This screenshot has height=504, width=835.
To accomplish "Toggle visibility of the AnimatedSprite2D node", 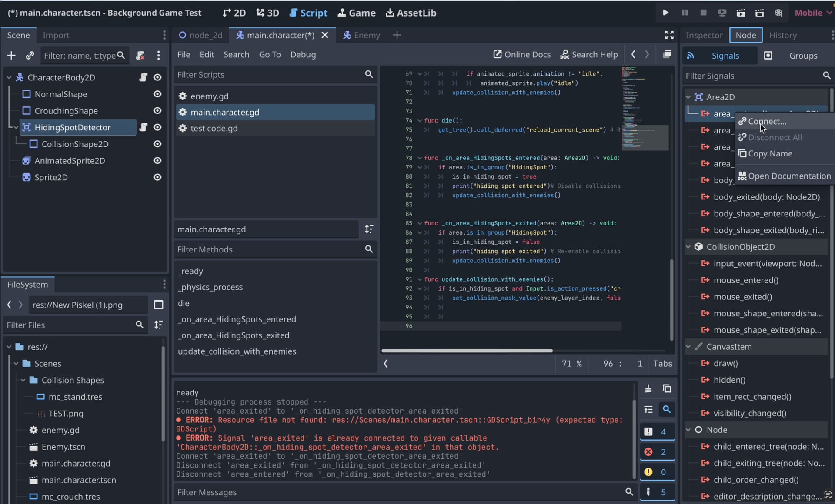I will point(157,160).
